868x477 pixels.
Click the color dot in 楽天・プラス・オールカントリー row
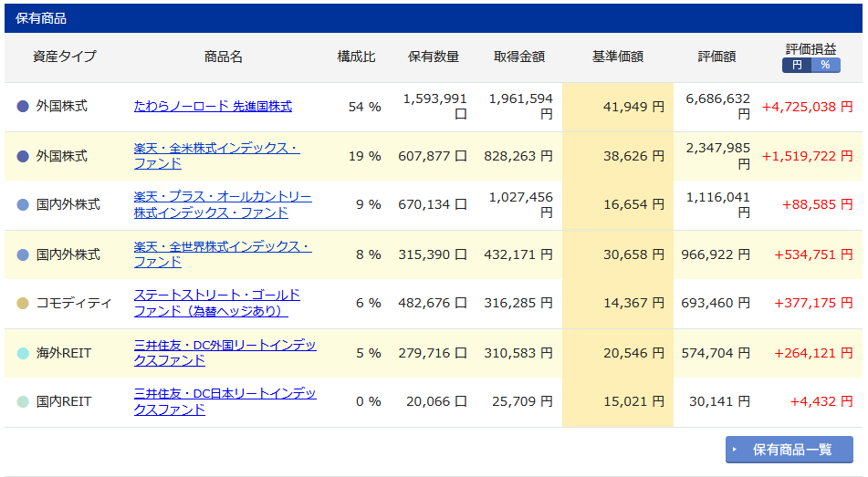pyautogui.click(x=23, y=204)
